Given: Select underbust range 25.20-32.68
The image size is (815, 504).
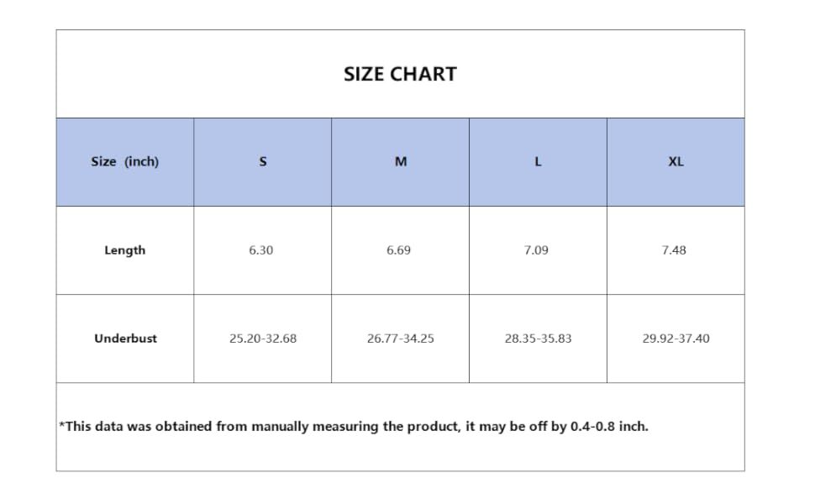Looking at the screenshot, I should (263, 339).
